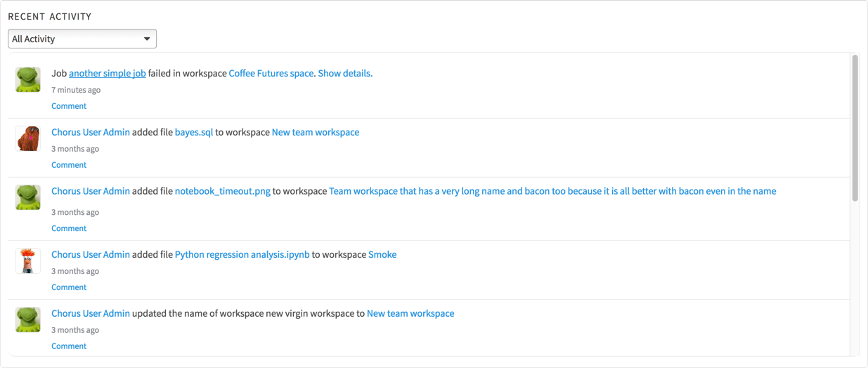The height and width of the screenshot is (368, 868).
Task: Click the avatar beside the workspace rename entry
Action: tap(28, 320)
